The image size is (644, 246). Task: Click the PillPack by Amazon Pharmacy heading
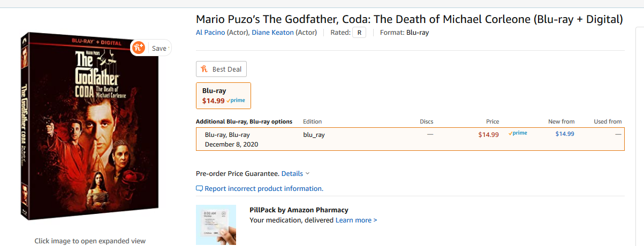point(299,210)
